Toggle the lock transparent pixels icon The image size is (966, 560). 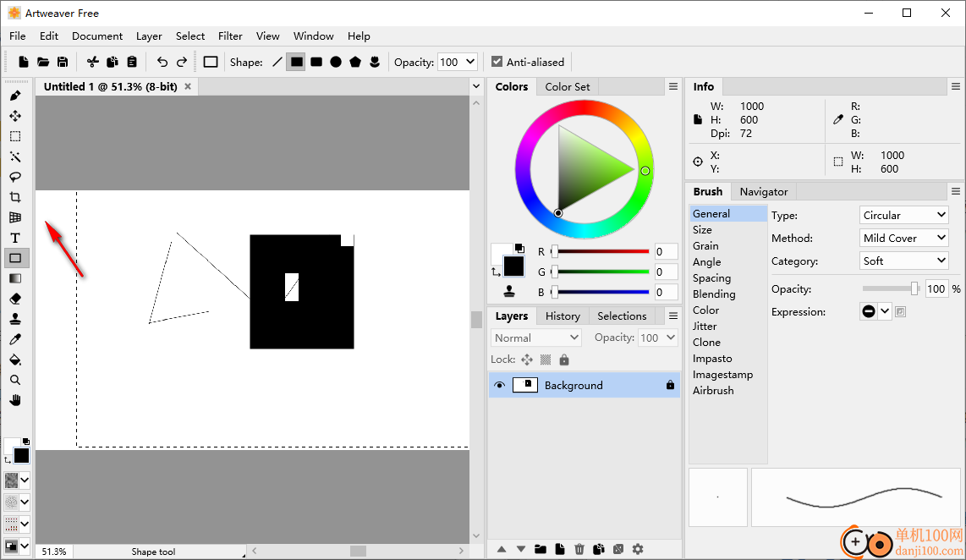point(546,360)
